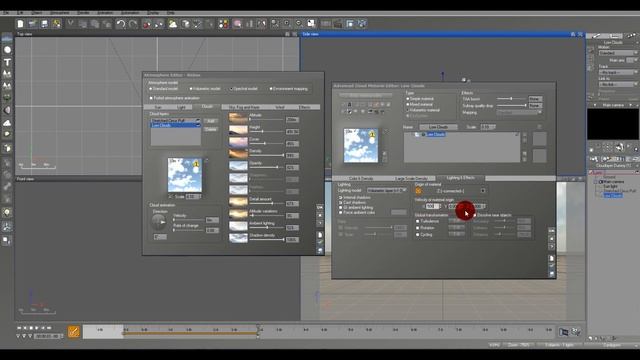Image resolution: width=640 pixels, height=360 pixels.
Task: Click the save disk icon in Cloud Material Editor
Action: (x=551, y=273)
